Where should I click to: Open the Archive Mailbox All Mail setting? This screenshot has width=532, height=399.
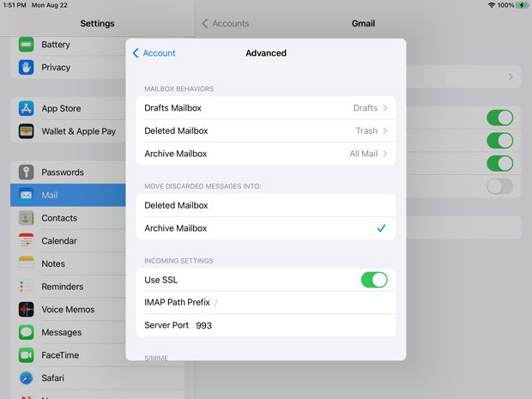pyautogui.click(x=266, y=154)
